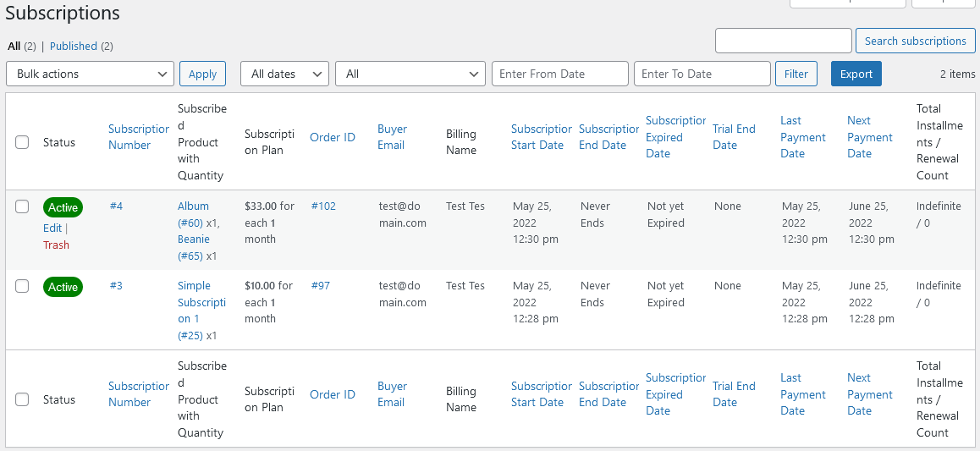Focus the Enter To Date field

tap(702, 74)
